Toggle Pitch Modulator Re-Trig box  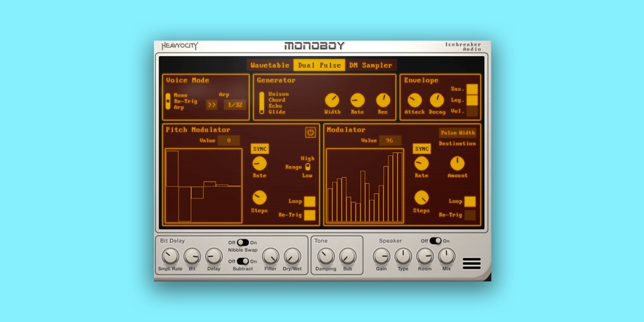click(310, 215)
